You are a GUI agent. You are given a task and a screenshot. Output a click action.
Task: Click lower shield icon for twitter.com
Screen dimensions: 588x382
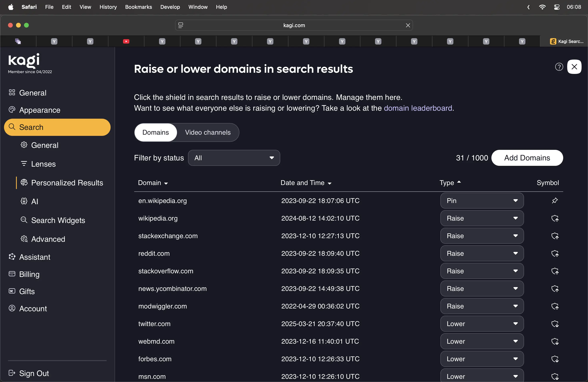pos(555,324)
